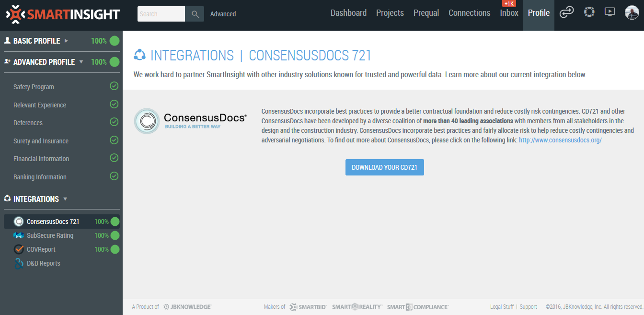Image resolution: width=644 pixels, height=315 pixels.
Task: Collapse the Integrations section arrow
Action: (x=65, y=199)
